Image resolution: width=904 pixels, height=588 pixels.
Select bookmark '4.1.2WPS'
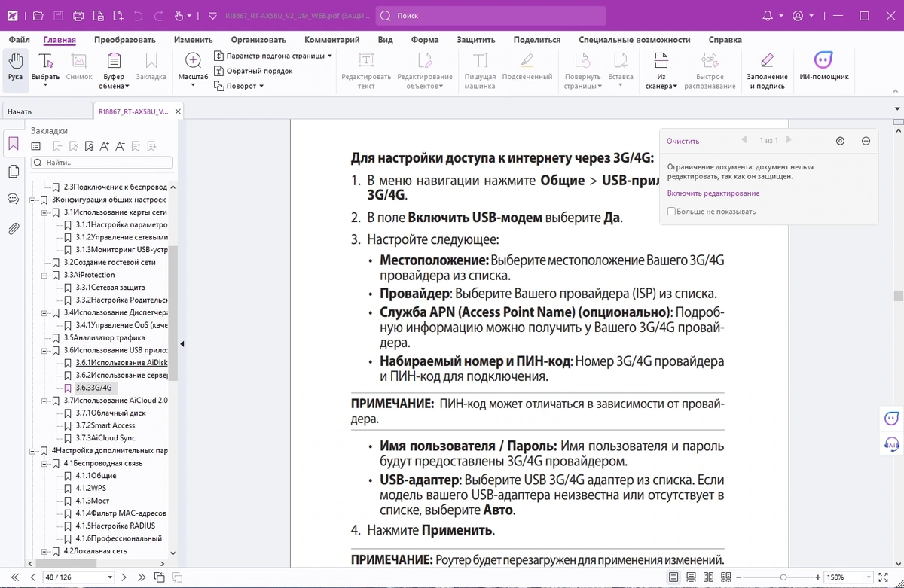(x=90, y=488)
